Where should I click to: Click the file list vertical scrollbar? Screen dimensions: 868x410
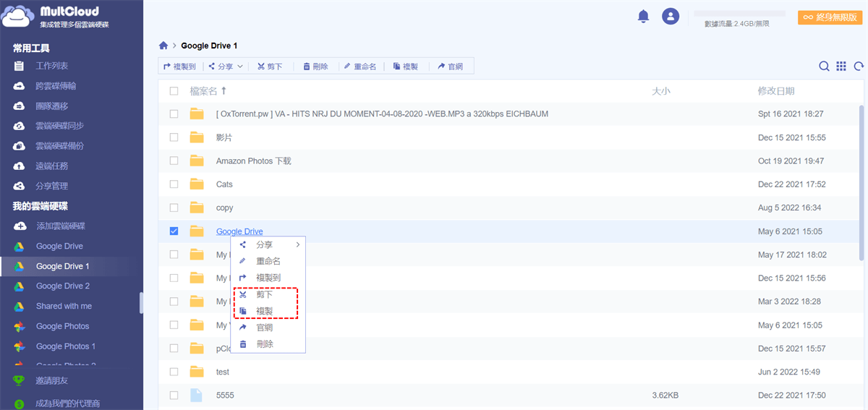coord(861,182)
